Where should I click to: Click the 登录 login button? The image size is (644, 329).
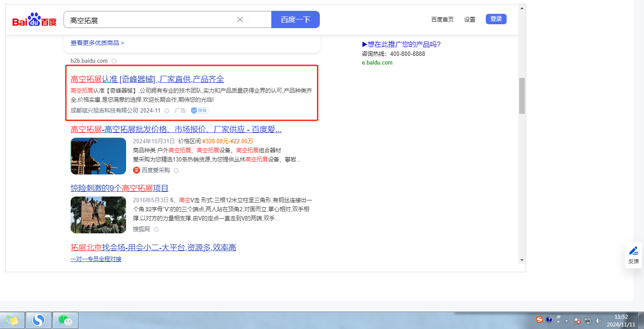[496, 19]
